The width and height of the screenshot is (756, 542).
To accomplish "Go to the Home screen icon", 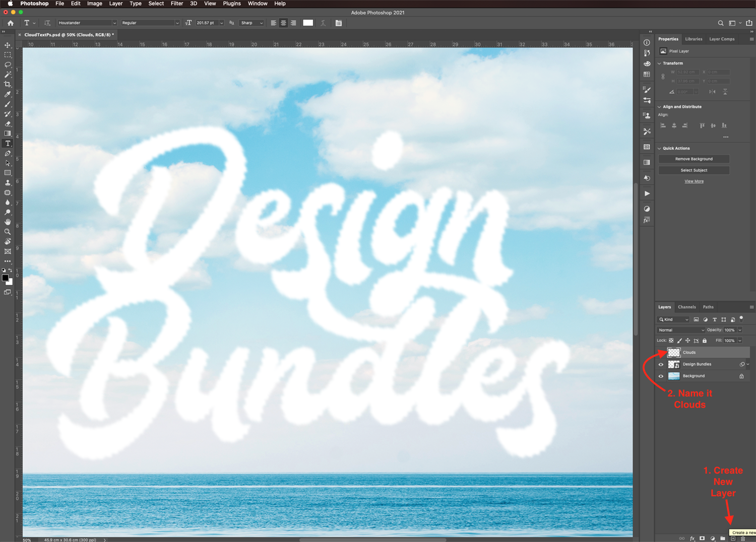I will click(x=10, y=23).
